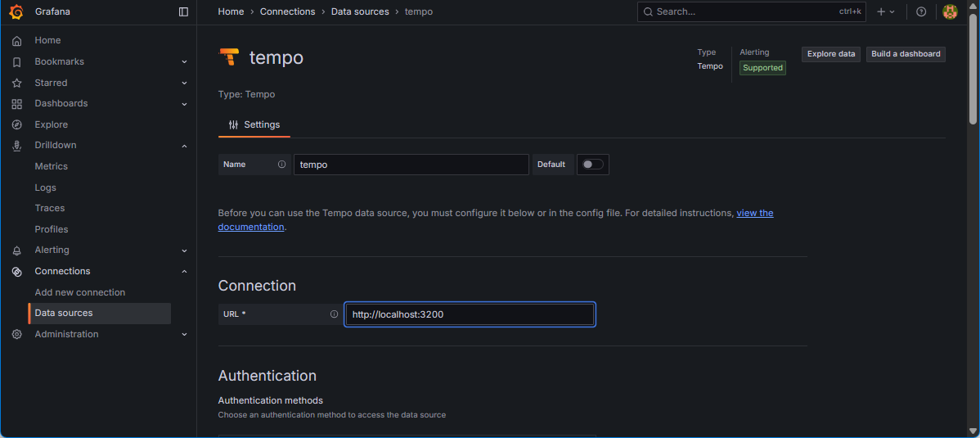The width and height of the screenshot is (980, 438).
Task: Click the Name field info icon
Action: (281, 165)
